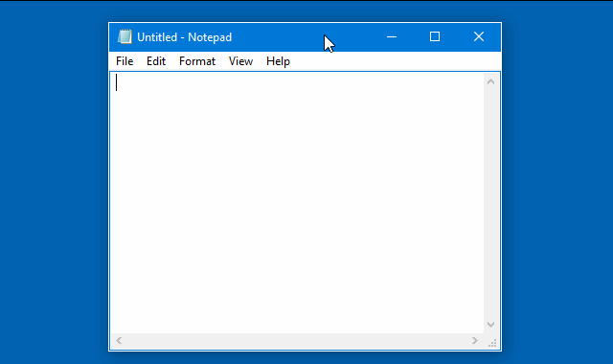Maximize the Notepad window
613x364 pixels.
tap(435, 37)
